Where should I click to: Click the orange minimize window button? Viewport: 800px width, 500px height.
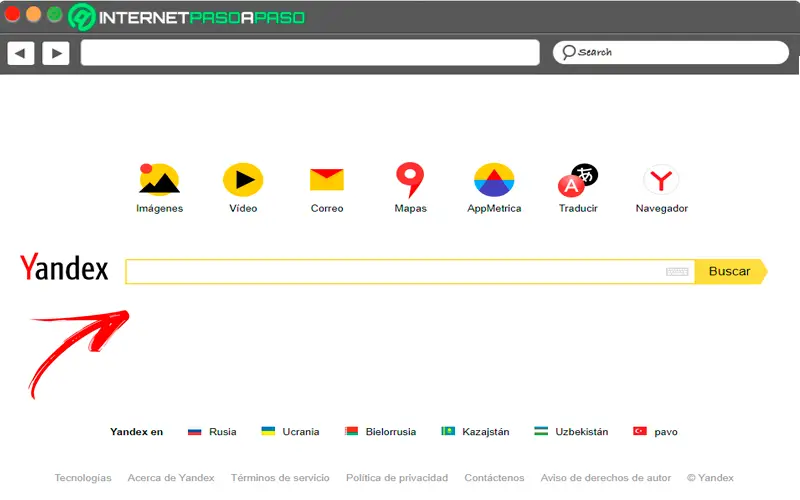(x=33, y=14)
